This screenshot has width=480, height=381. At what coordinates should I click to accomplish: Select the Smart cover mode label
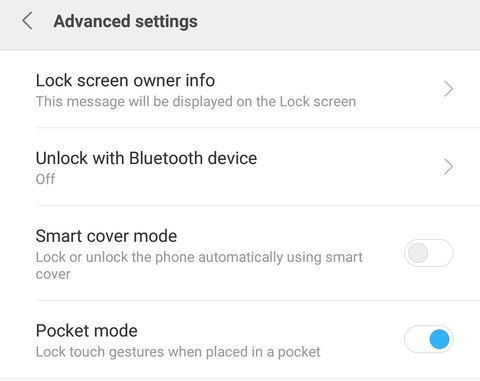tap(106, 236)
